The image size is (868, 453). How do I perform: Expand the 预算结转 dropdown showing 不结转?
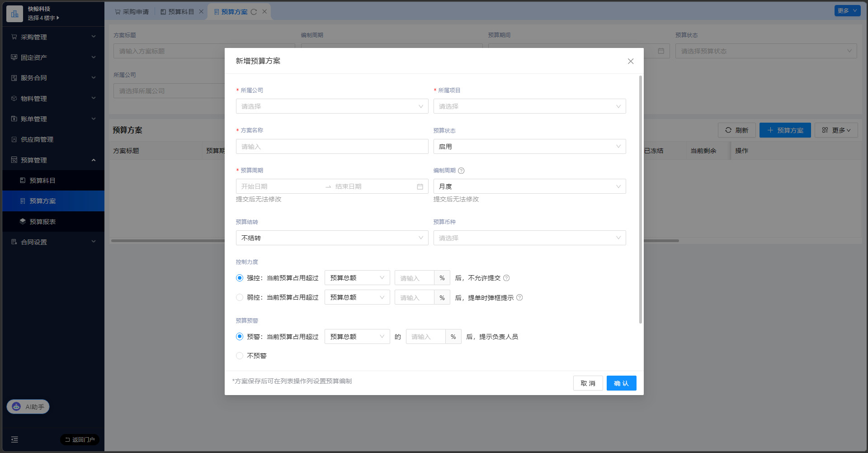point(332,238)
